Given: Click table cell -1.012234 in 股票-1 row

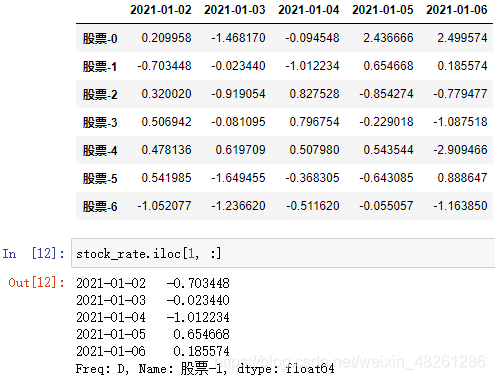Looking at the screenshot, I should click(x=312, y=66).
